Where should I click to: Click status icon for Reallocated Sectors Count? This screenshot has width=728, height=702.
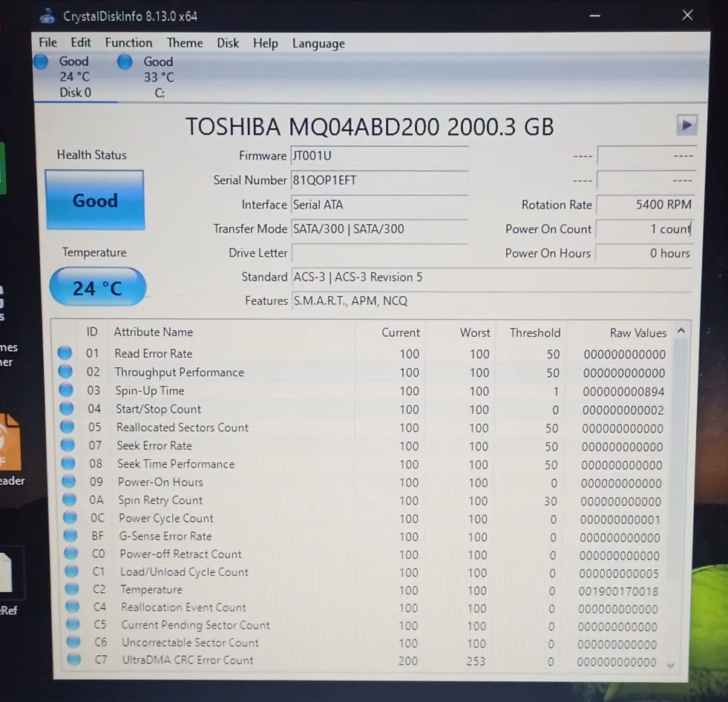click(67, 427)
